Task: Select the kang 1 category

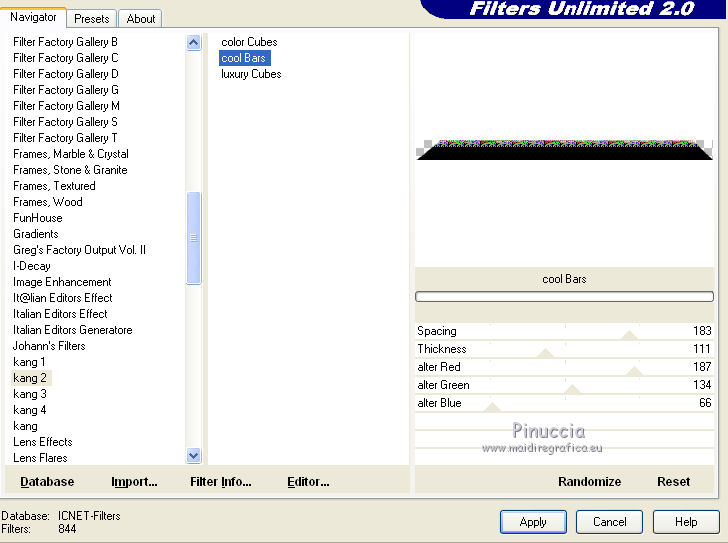Action: [29, 362]
